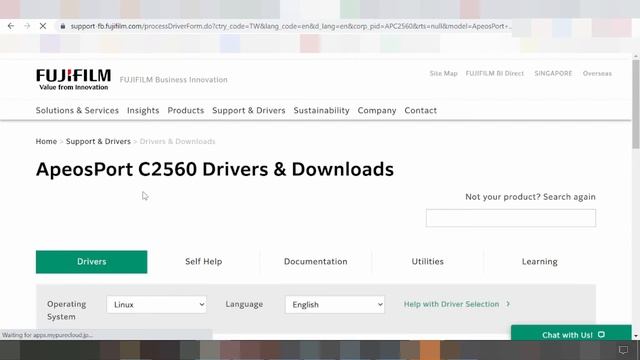640x360 pixels.
Task: Open the Company menu
Action: pos(377,111)
